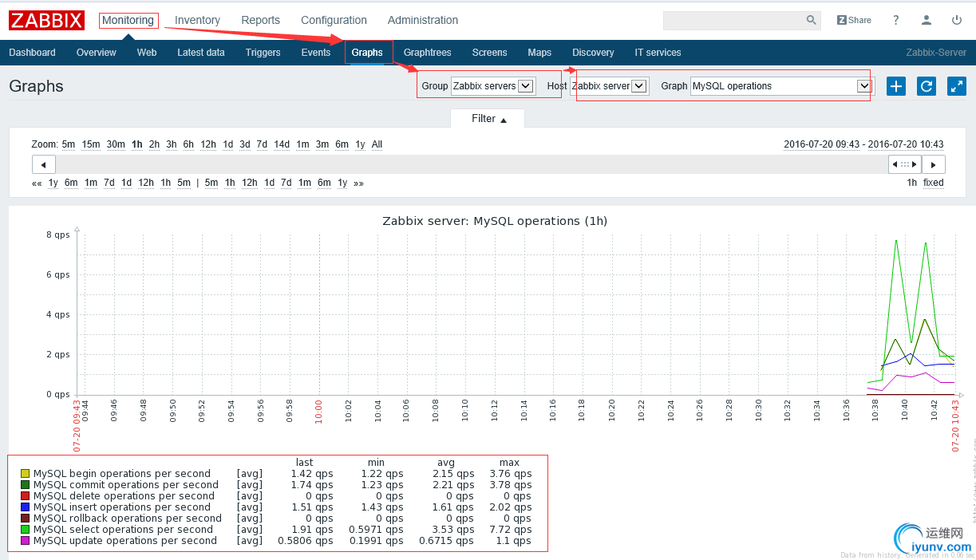Screen dimensions: 976x560
Task: Select the Graphs submenu tab
Action: 367,53
